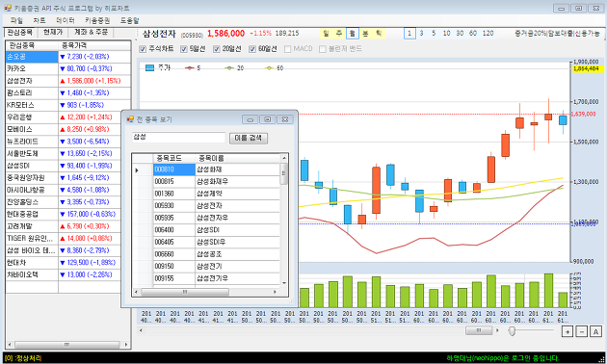Click the row selector arrow beside 000810
This screenshot has height=364, width=607.
coord(137,169)
